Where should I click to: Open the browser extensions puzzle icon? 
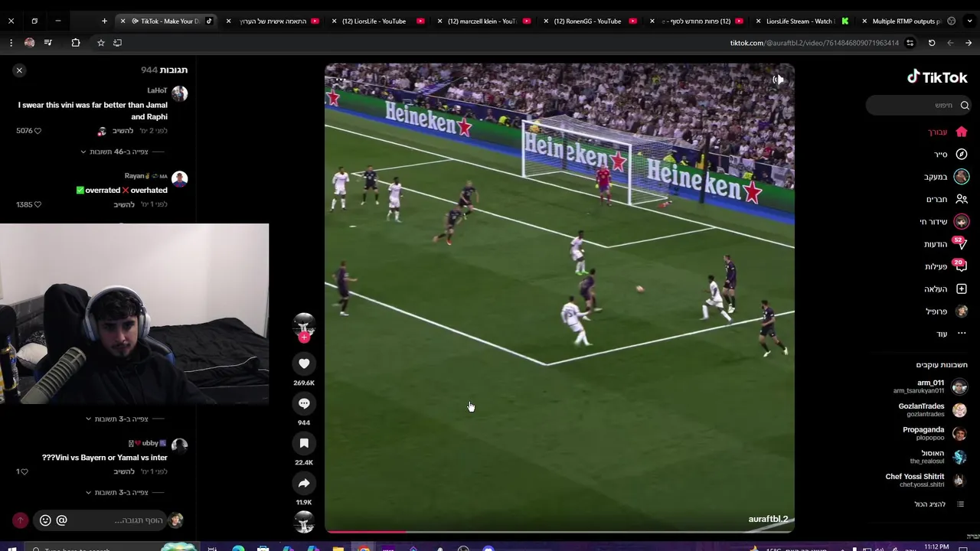[76, 43]
